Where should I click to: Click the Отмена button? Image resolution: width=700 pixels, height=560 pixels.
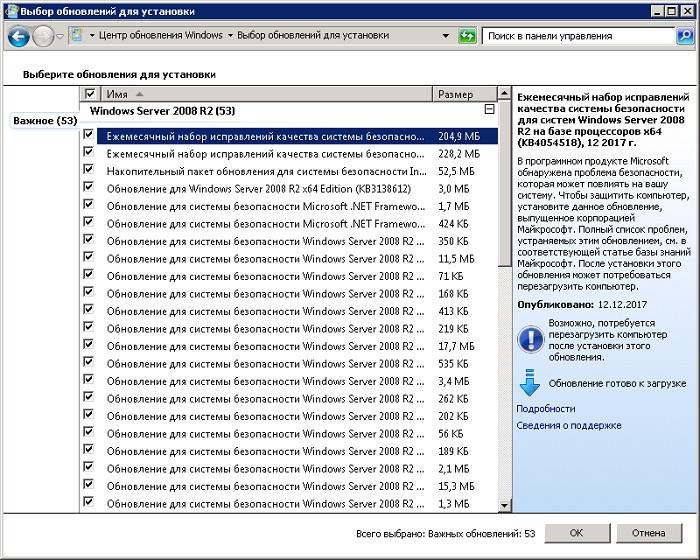[x=649, y=533]
